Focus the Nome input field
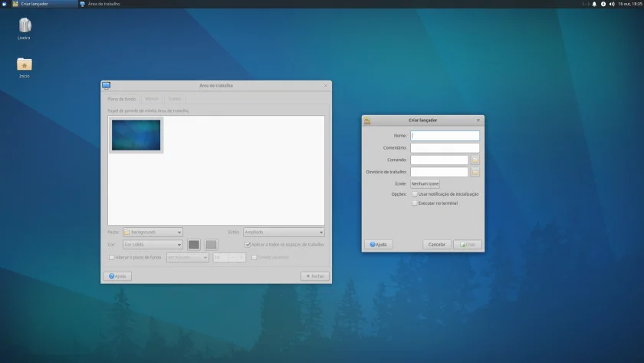 click(x=445, y=136)
